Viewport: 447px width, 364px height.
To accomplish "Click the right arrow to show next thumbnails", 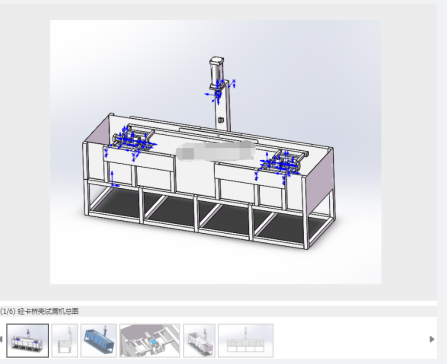I will [x=432, y=339].
